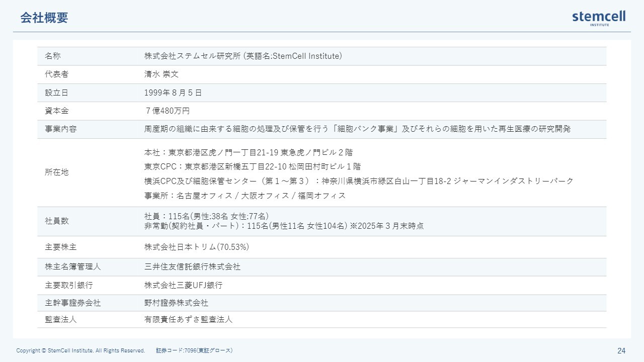Click the 株主名簿管理人 row label
Viewport: 644px width, 362px height.
tap(73, 267)
